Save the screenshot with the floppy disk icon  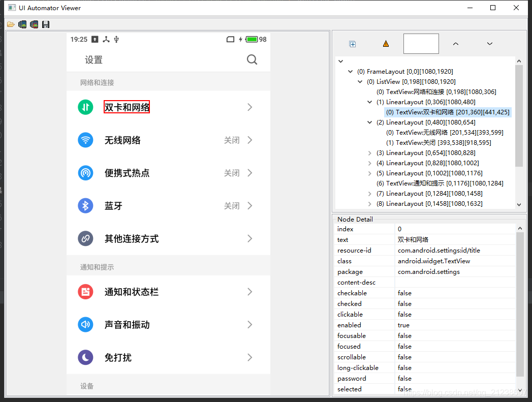tap(45, 24)
